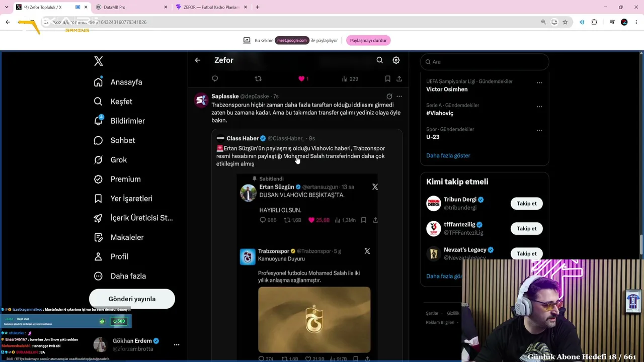
Task: Click the repost icon above Saplasske's post
Action: [x=258, y=78]
